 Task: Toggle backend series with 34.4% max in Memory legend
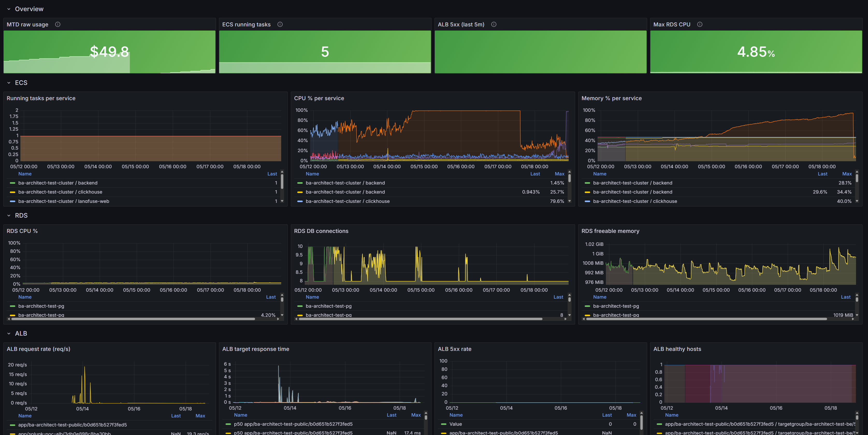[x=632, y=192]
